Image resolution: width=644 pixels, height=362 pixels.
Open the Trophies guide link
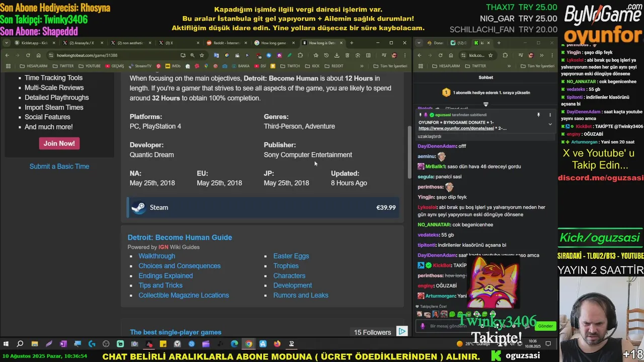tap(286, 265)
